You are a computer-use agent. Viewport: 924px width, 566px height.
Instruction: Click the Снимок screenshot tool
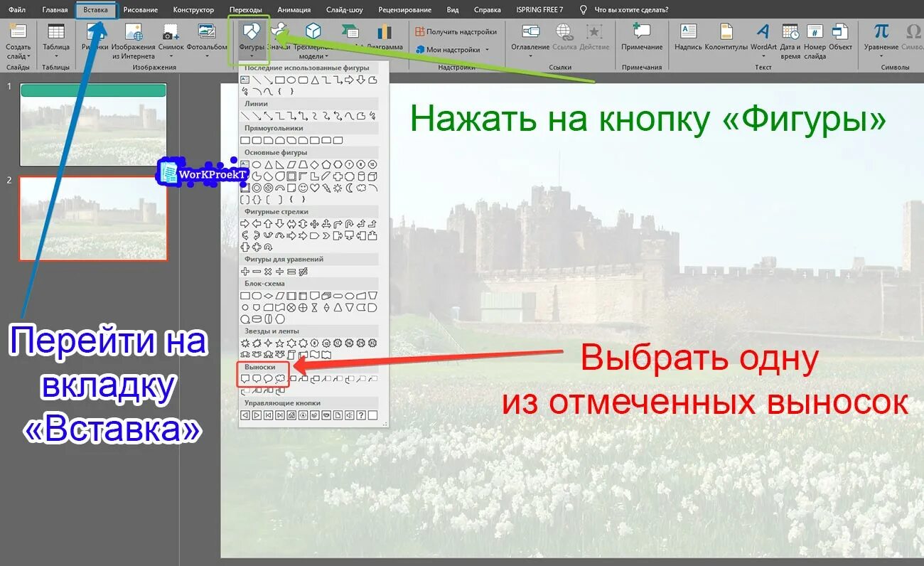click(x=171, y=32)
